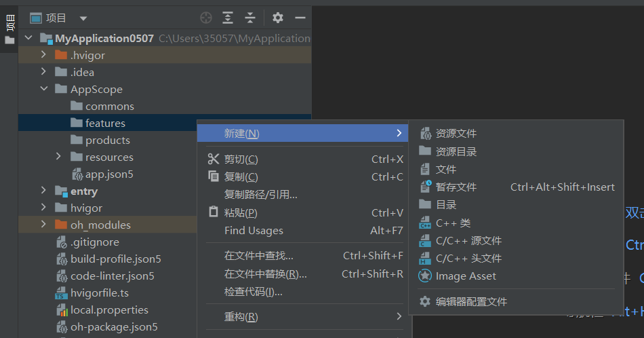
Task: Click the Expand All toolbar icon
Action: pyautogui.click(x=228, y=18)
